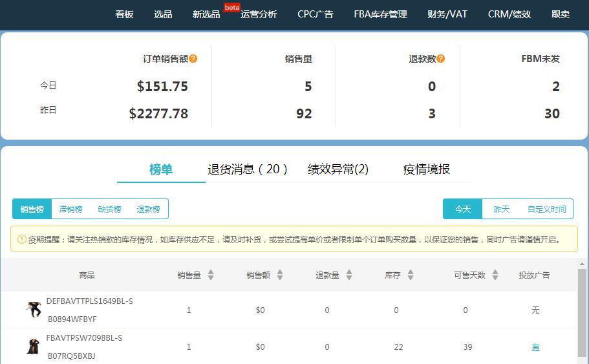Click the warning icon in 疫期提醒 notice
The height and width of the screenshot is (364, 589).
[x=21, y=239]
